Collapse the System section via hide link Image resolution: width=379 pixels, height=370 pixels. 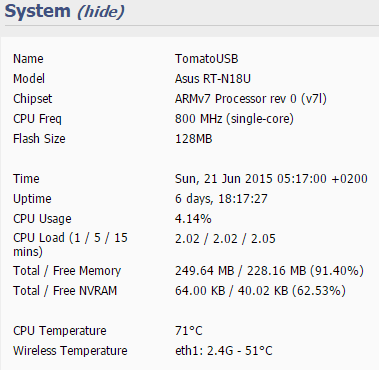101,12
